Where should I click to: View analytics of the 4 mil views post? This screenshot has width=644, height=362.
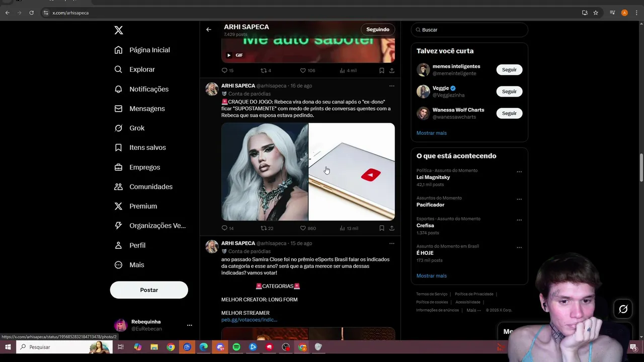[x=348, y=70]
